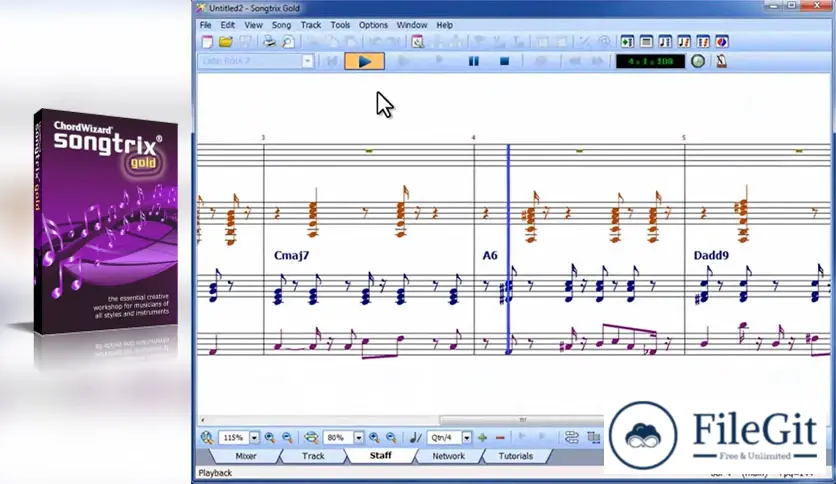Screen dimensions: 836x484
Task: Click the first note view icon in toolbar
Action: point(665,42)
